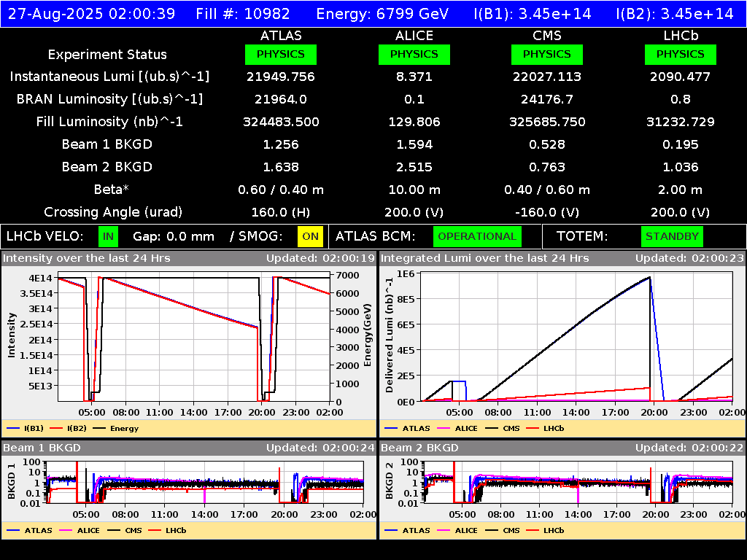Click ALICE Beta* value 10.00 m
The image size is (747, 560).
point(414,190)
